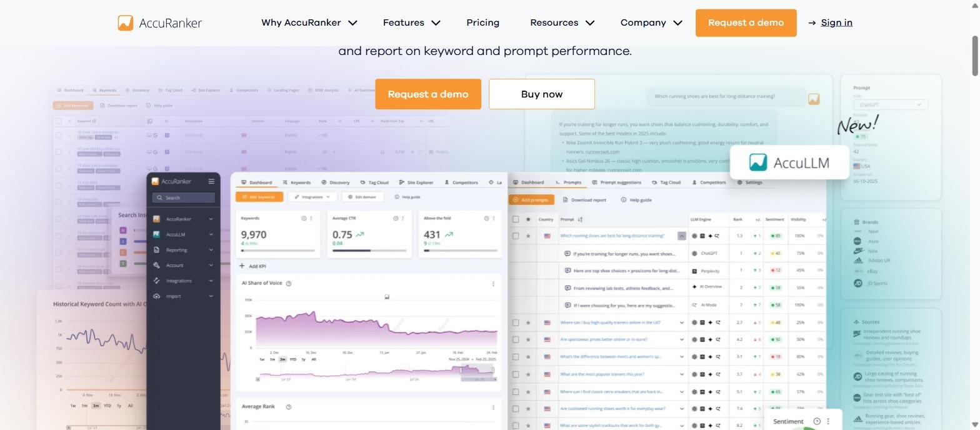This screenshot has height=430, width=980.
Task: Open the Average CTR card kebab menu
Action: pos(402,218)
